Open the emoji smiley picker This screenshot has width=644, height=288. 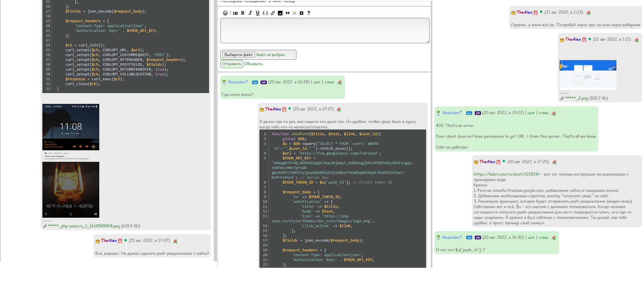225,13
